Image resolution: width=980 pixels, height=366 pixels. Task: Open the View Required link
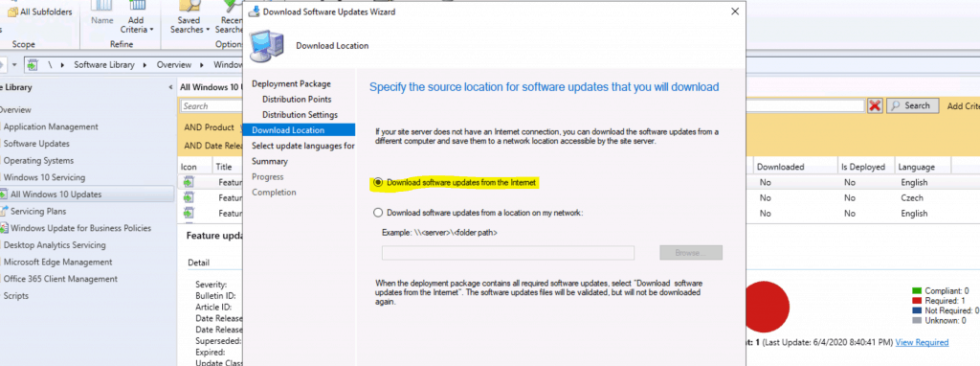point(922,342)
